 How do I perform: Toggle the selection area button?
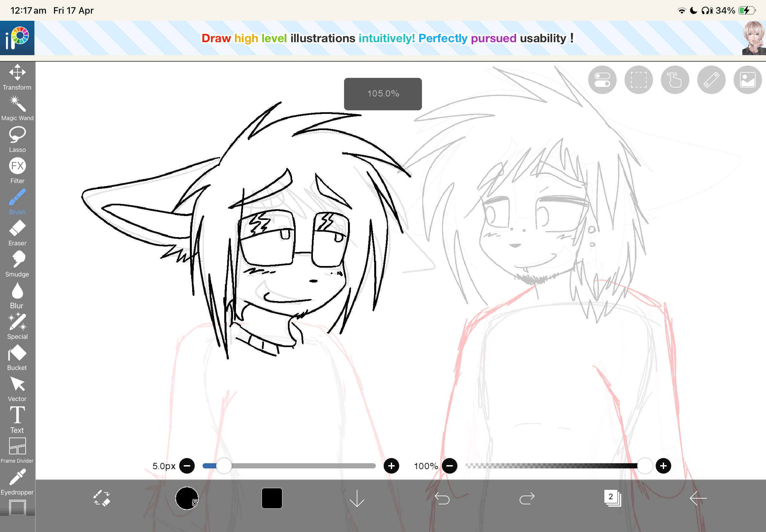[x=639, y=80]
